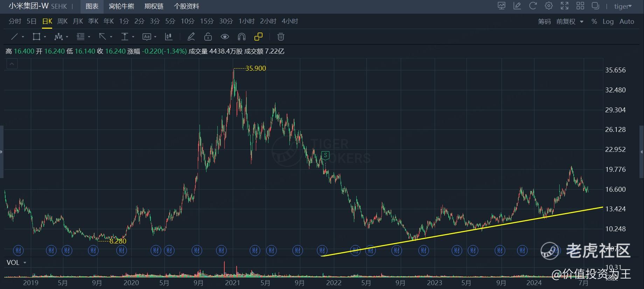Toggle drawings visibility eye icon
644x289 pixels.
225,36
